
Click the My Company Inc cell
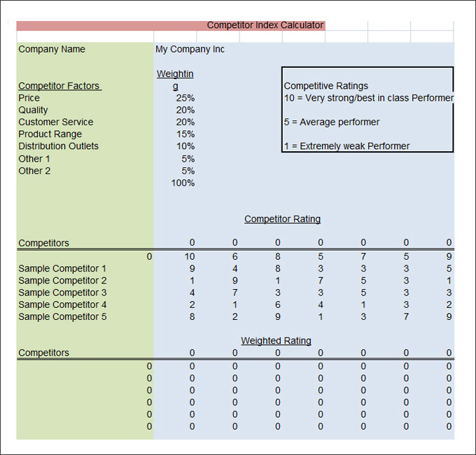(x=190, y=49)
